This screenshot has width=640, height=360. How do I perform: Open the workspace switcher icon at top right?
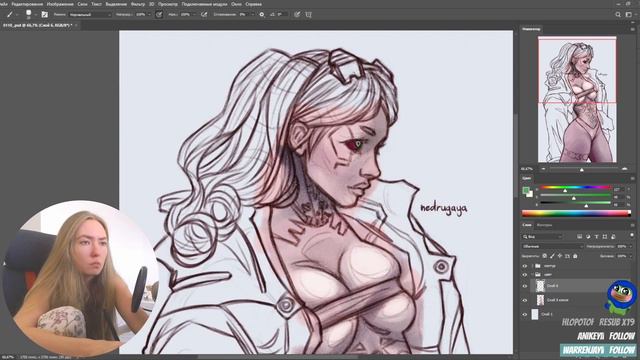(629, 15)
